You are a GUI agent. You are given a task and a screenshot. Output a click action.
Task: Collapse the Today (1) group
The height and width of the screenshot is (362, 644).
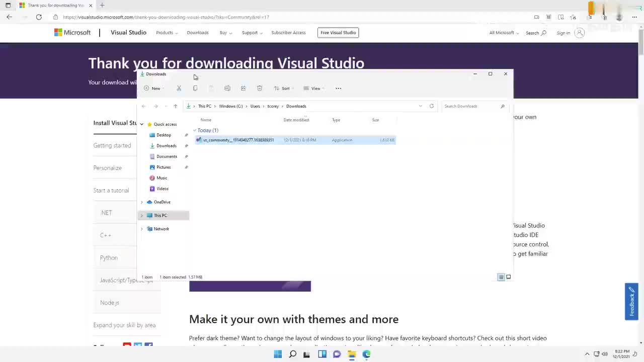(x=195, y=130)
